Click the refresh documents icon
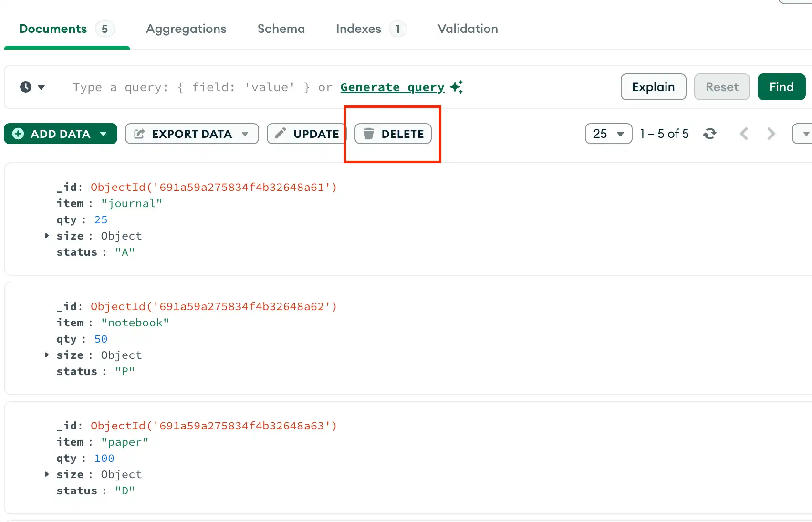The width and height of the screenshot is (812, 522). tap(710, 134)
